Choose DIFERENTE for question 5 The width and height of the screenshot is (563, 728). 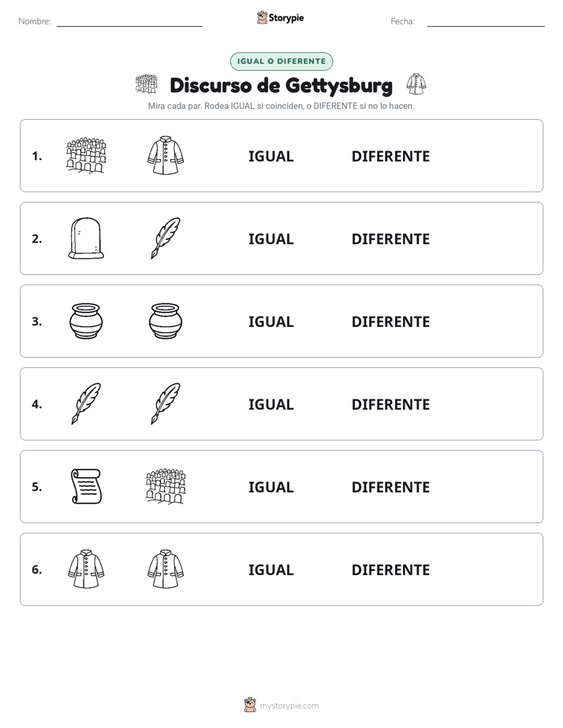tap(390, 487)
